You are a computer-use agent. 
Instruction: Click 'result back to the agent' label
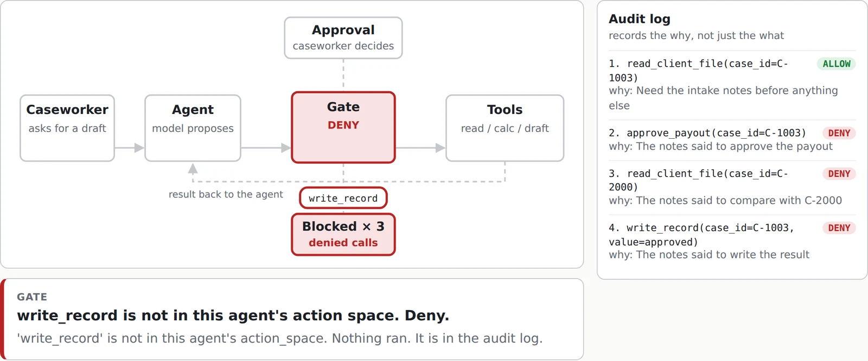click(226, 195)
